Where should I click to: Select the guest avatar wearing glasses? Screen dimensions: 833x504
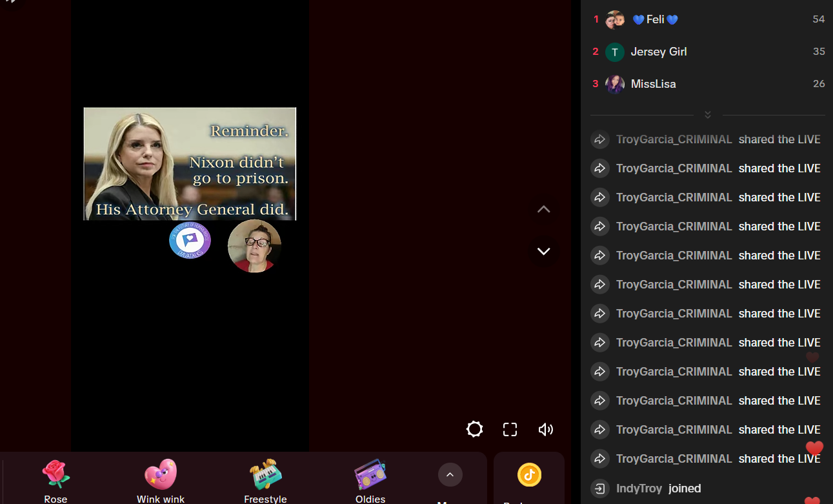(x=254, y=247)
